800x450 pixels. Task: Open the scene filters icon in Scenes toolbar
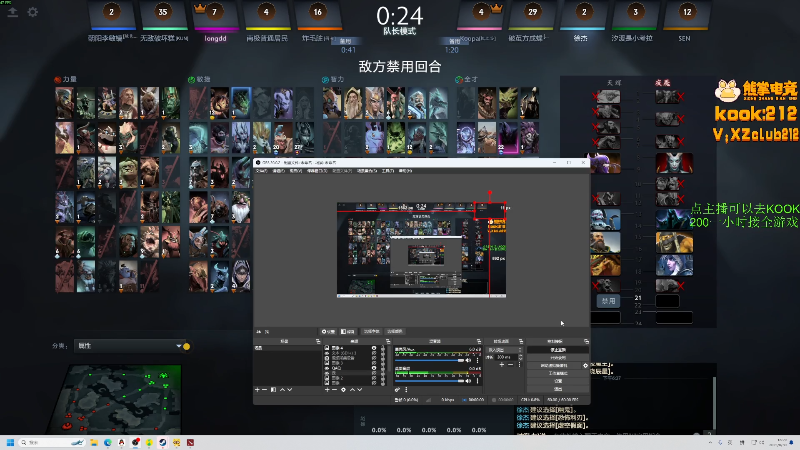(273, 390)
